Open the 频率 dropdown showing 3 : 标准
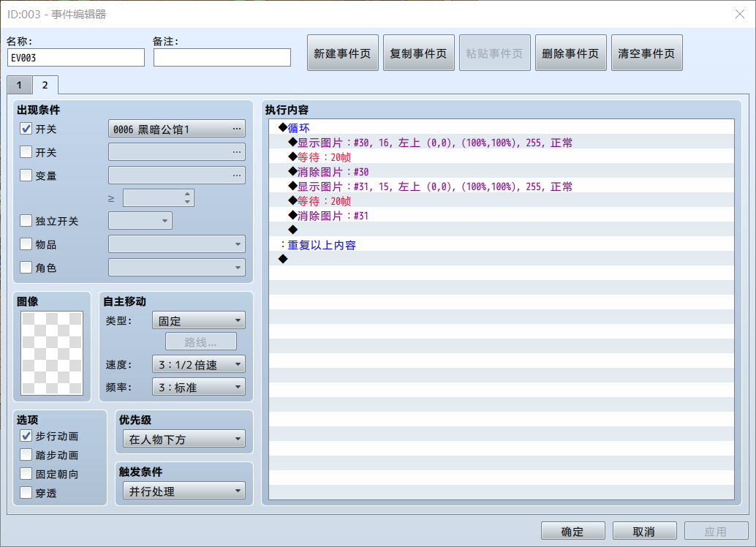756x547 pixels. click(x=199, y=387)
